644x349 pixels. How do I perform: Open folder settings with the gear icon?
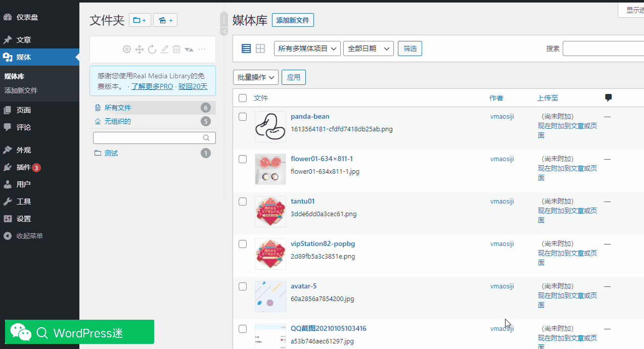coord(126,49)
